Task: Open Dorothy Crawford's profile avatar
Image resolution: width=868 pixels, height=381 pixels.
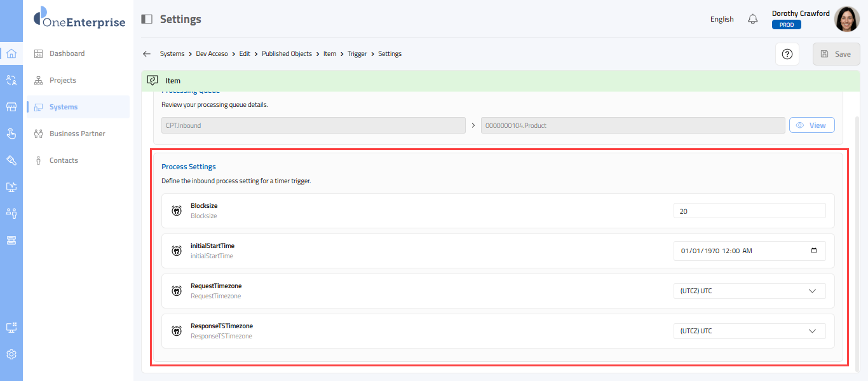Action: [x=846, y=19]
